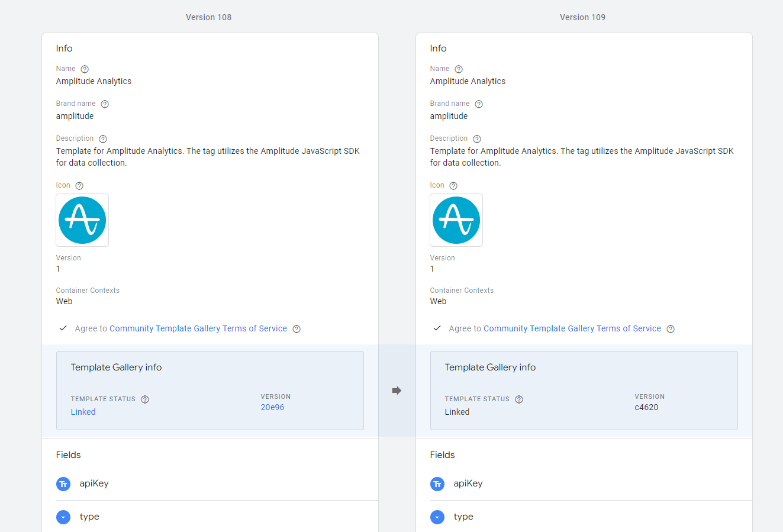The image size is (783, 532).
Task: Click the Linked status text in Version 109
Action: pos(457,412)
